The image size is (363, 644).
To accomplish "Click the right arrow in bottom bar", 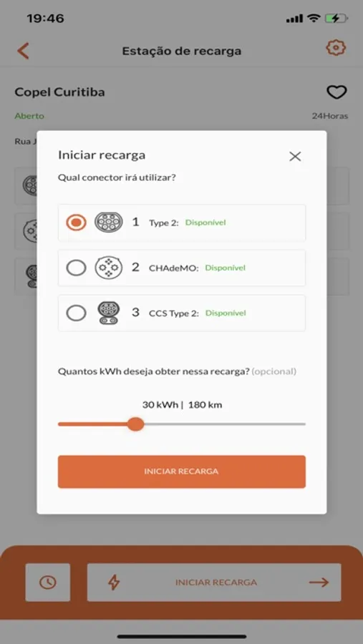I will tap(319, 582).
